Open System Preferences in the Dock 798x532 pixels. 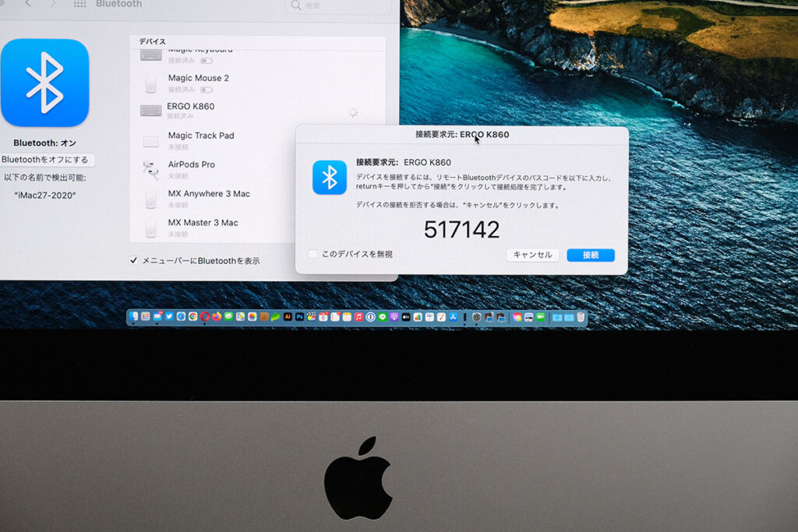tap(477, 317)
